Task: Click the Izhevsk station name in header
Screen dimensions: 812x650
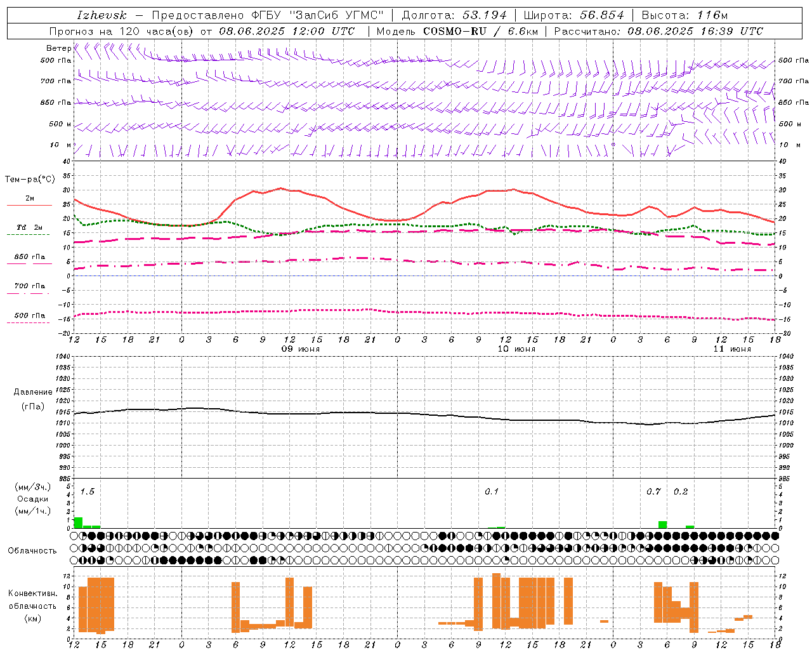Action: tap(101, 15)
